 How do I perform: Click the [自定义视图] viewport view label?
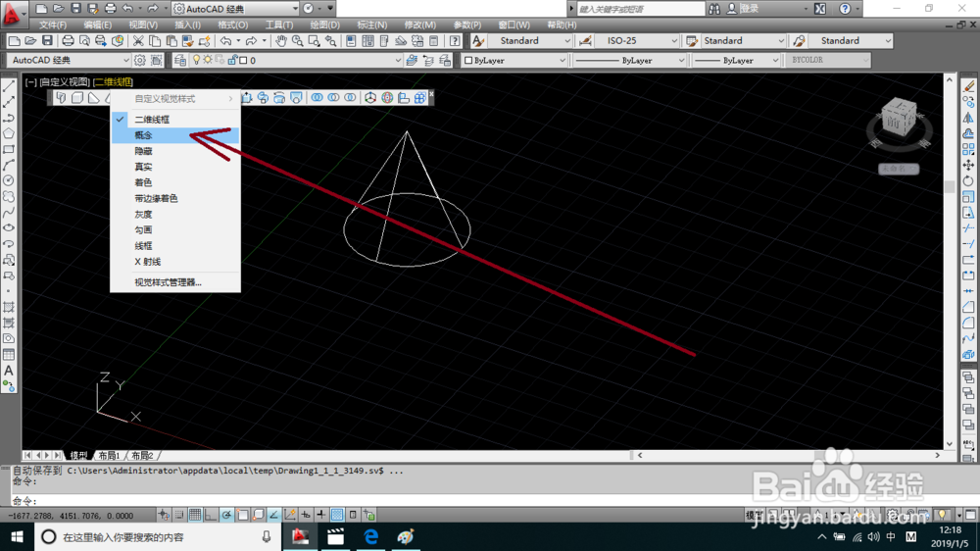coord(65,82)
